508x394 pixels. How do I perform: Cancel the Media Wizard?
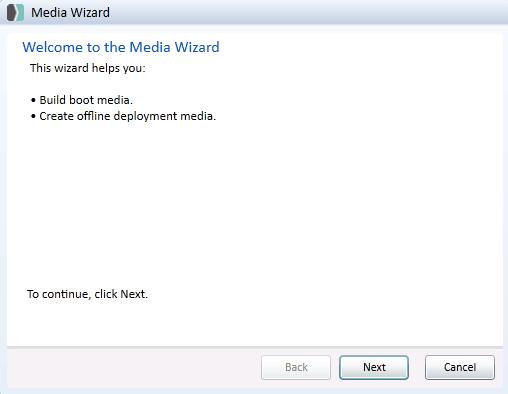(x=460, y=367)
